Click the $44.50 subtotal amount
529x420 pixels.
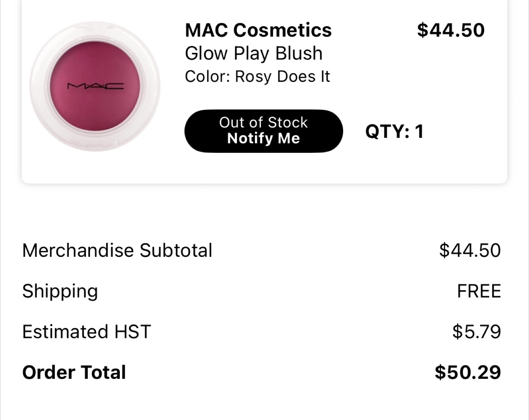point(470,250)
